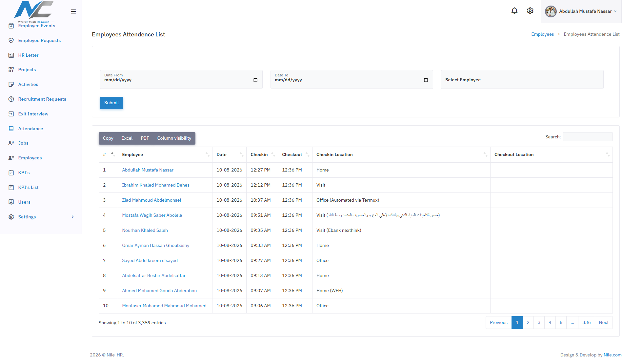Open Nourhan Khaled Saleh employee link

tap(145, 230)
